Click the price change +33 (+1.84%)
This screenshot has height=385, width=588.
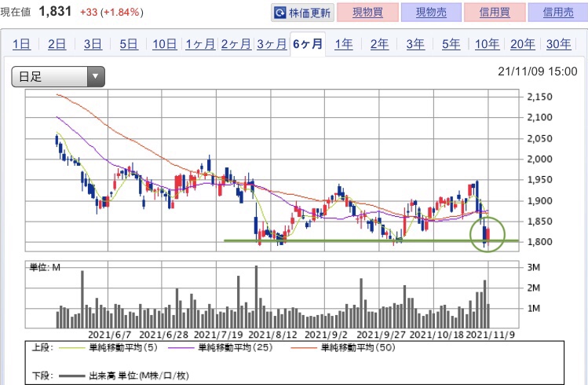point(111,13)
